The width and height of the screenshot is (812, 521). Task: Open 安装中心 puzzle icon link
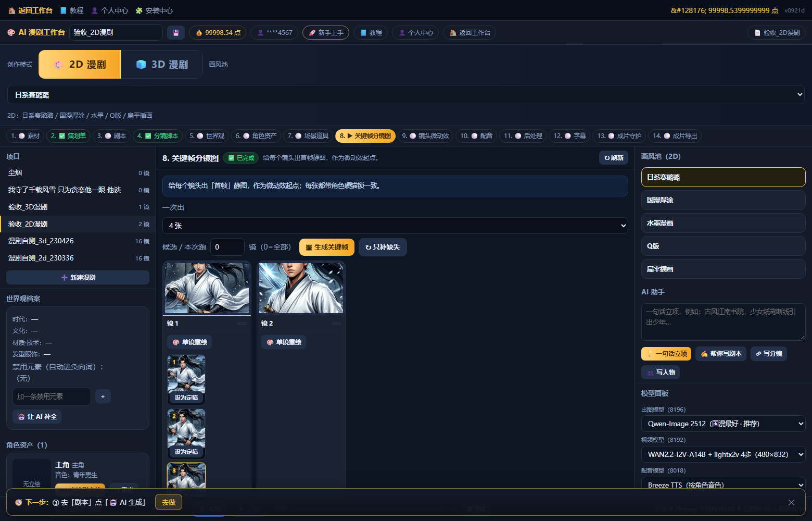click(x=154, y=10)
